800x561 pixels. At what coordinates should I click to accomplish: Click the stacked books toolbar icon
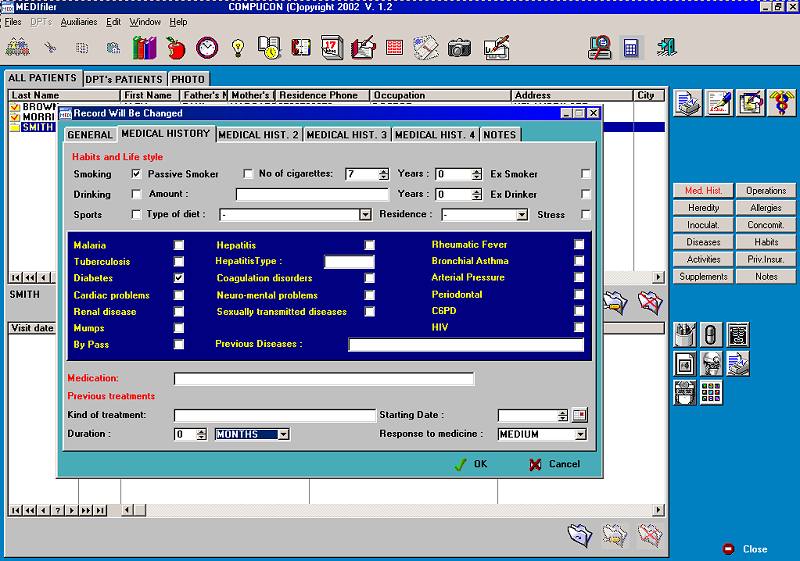pos(144,48)
